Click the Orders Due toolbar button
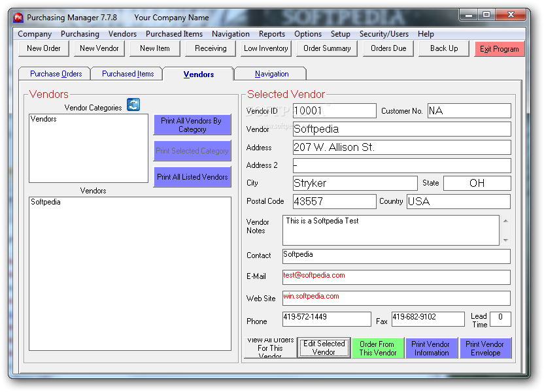544x392 pixels. [388, 48]
